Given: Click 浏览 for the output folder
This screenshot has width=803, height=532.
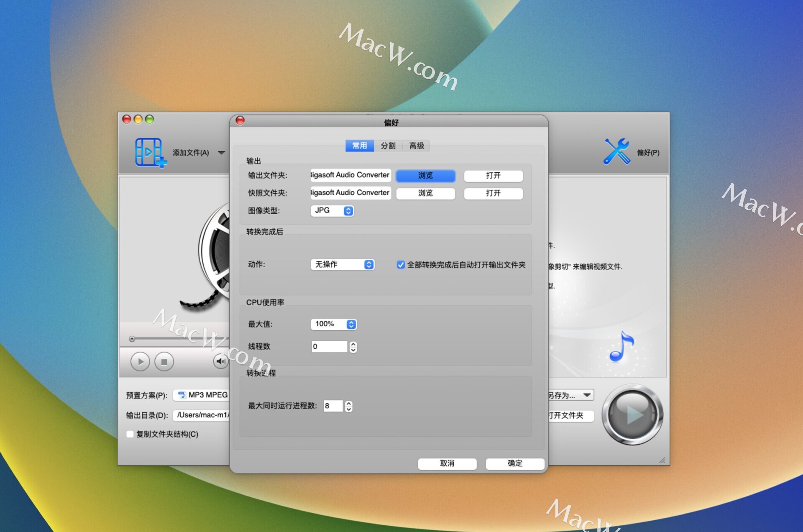Looking at the screenshot, I should pyautogui.click(x=425, y=176).
